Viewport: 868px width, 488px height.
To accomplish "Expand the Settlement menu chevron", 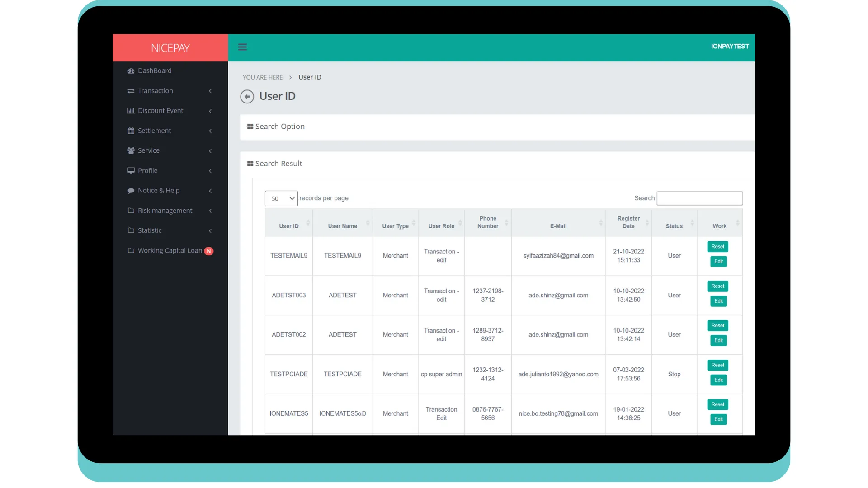I will [210, 131].
